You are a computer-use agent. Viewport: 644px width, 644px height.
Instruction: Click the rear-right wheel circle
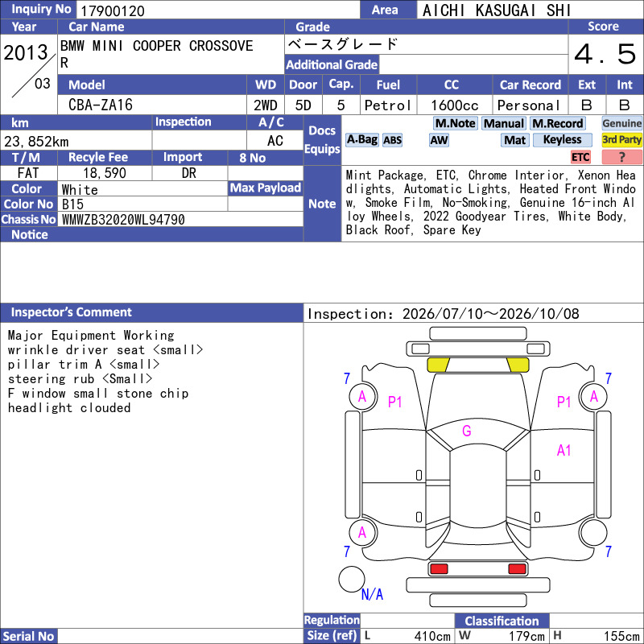593,533
